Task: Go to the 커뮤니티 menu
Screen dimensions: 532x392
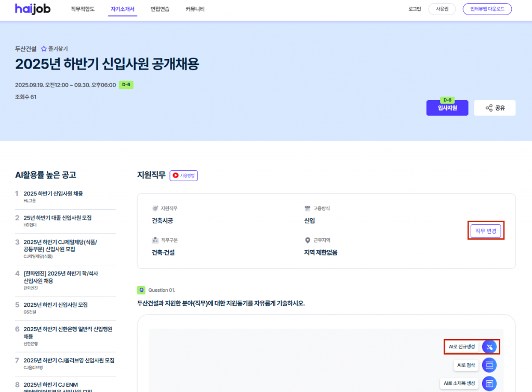Action: pos(195,9)
